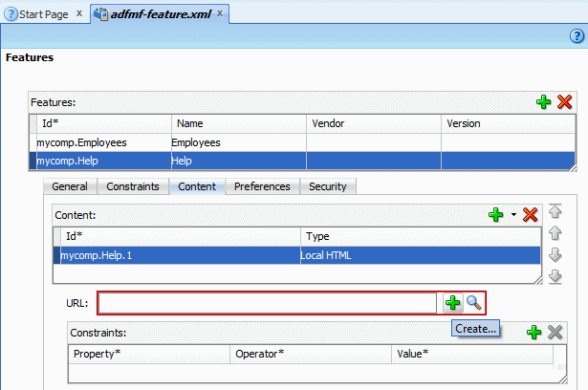Viewport: 588px width, 390px height.
Task: Click the Features table resize grip
Action: 573,167
